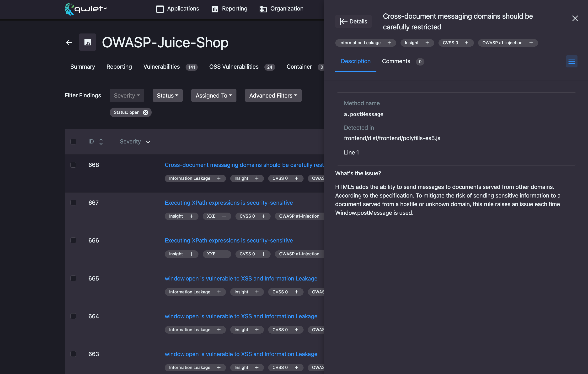Open the Vulnerabilities tab
Screen dimensions: 588x374
(171, 67)
